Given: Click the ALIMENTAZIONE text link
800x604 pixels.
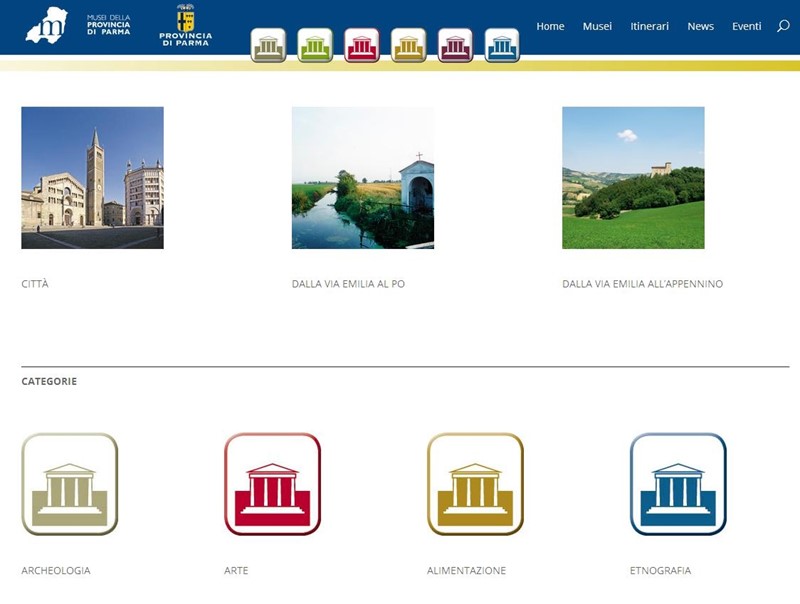Looking at the screenshot, I should 466,570.
